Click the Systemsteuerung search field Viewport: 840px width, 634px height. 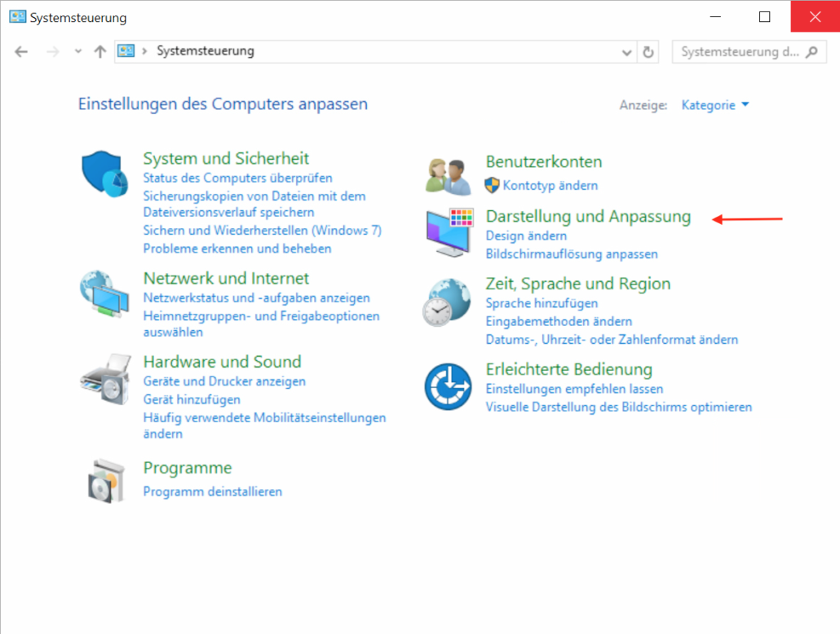(x=749, y=52)
